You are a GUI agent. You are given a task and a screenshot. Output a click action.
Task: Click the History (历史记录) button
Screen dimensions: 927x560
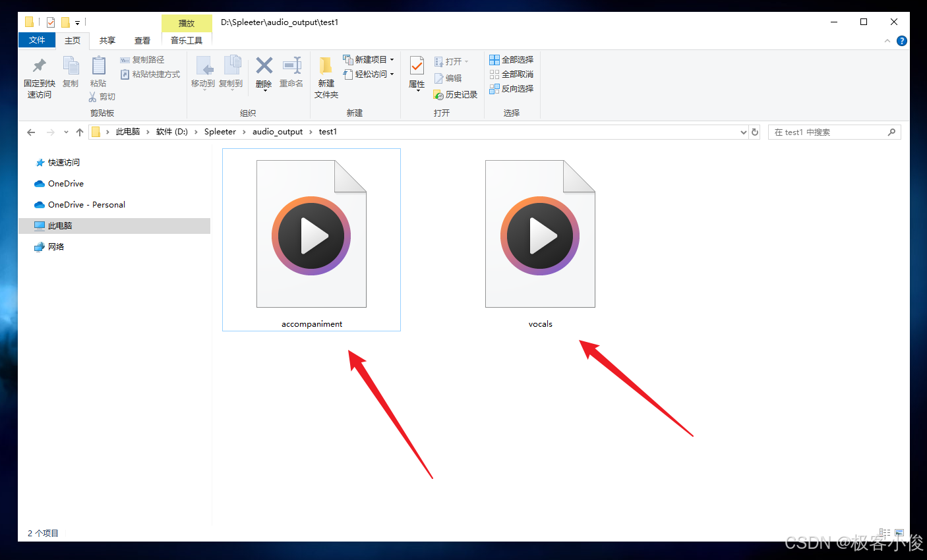(x=456, y=95)
